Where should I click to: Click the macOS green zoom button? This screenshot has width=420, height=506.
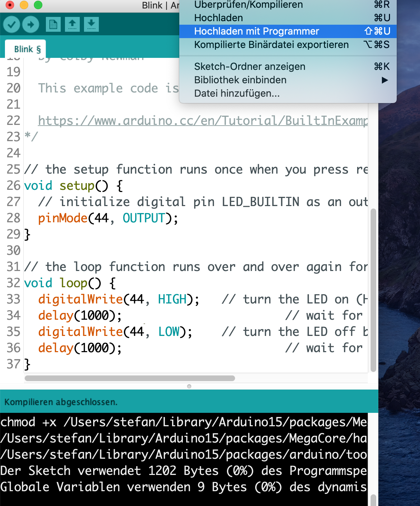pos(38,5)
